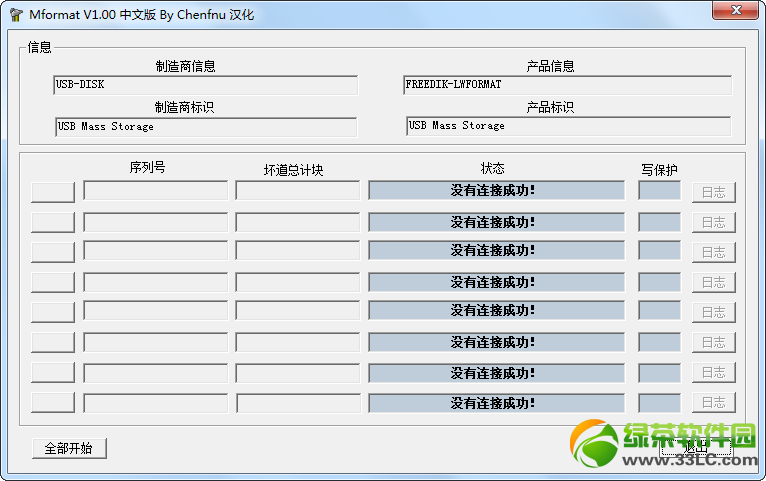Select the 坏道总计块 field in the sixth row
The width and height of the screenshot is (766, 481).
tap(298, 342)
